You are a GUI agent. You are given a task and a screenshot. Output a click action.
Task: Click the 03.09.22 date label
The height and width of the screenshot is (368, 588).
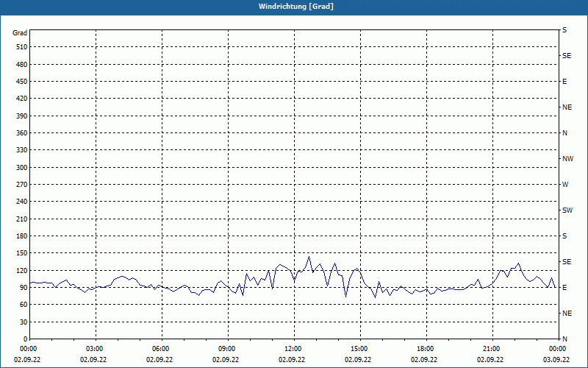pos(556,360)
